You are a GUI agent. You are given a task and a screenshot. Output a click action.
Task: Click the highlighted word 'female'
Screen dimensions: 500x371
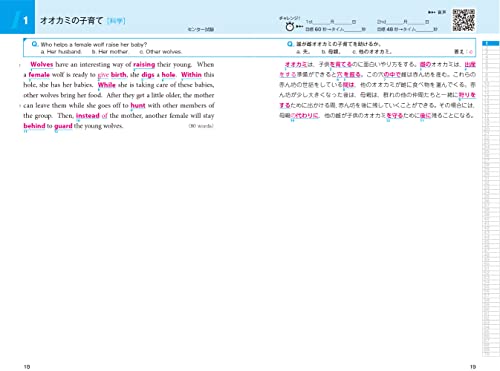[x=39, y=75]
